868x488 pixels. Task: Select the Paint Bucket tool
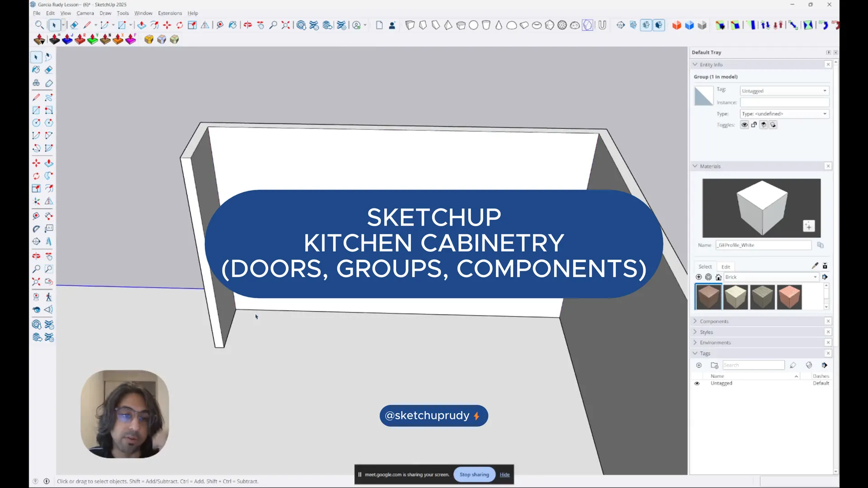[x=36, y=70]
